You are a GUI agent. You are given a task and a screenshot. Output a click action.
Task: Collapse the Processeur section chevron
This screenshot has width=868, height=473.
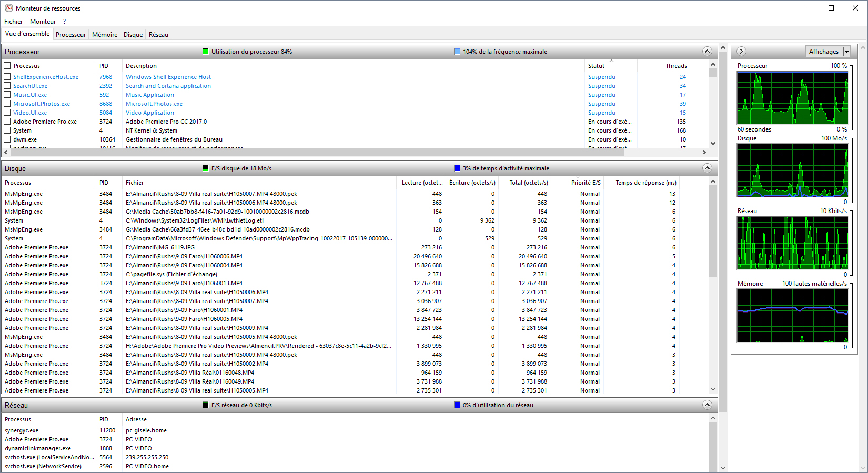707,52
